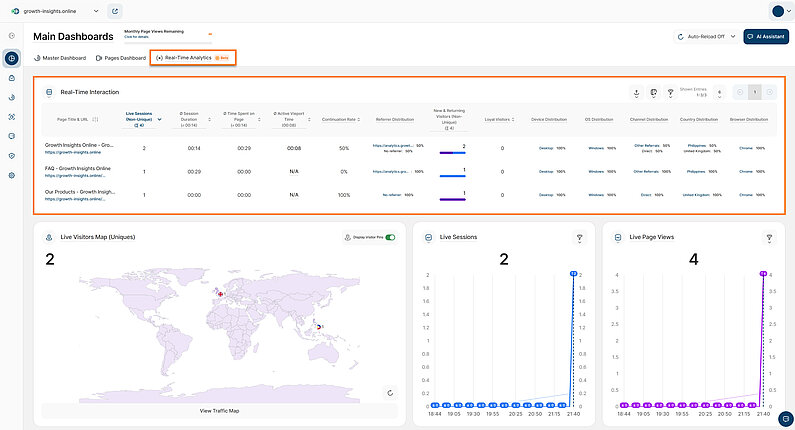Click the growth-insights.online site logo
The image size is (795, 430).
coord(15,11)
